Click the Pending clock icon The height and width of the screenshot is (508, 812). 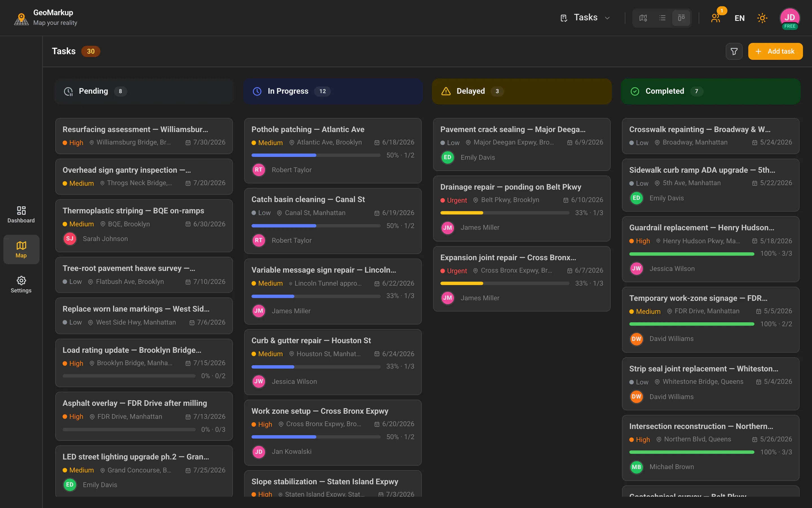click(x=69, y=91)
